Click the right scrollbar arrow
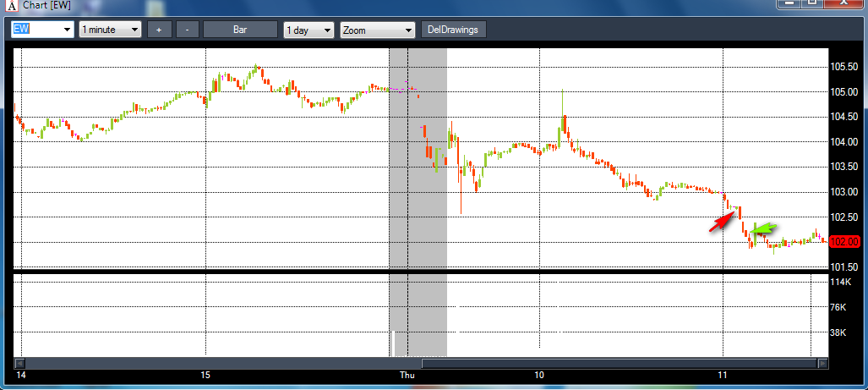 (822, 364)
